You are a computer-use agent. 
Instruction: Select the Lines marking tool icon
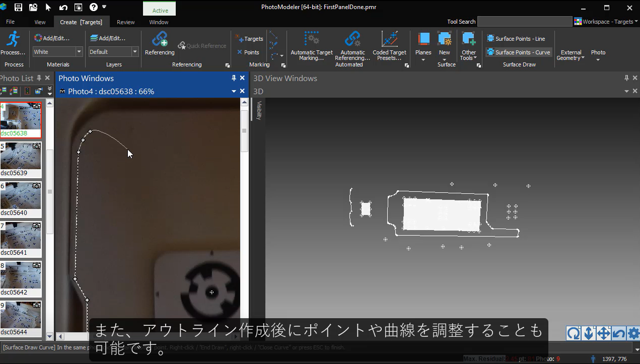tap(273, 35)
